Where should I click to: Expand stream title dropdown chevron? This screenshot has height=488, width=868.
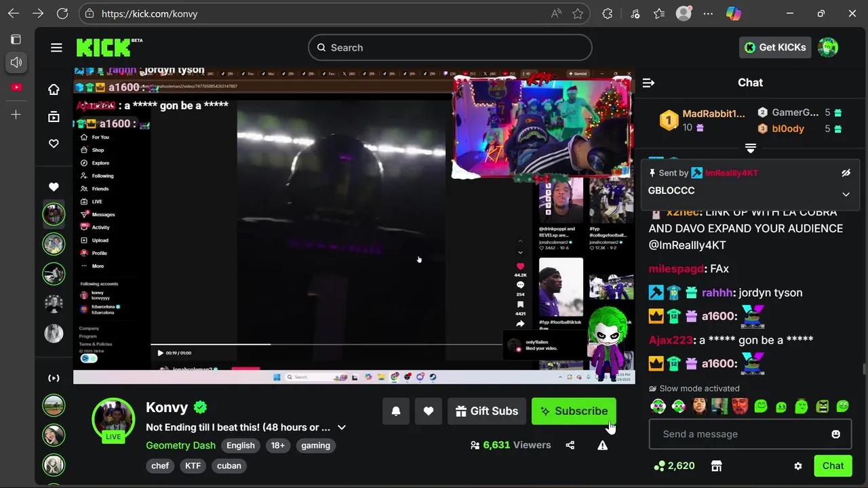pyautogui.click(x=342, y=428)
